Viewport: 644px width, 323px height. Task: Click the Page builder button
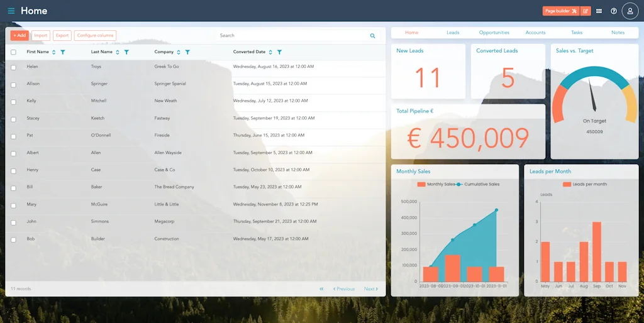[x=561, y=11]
